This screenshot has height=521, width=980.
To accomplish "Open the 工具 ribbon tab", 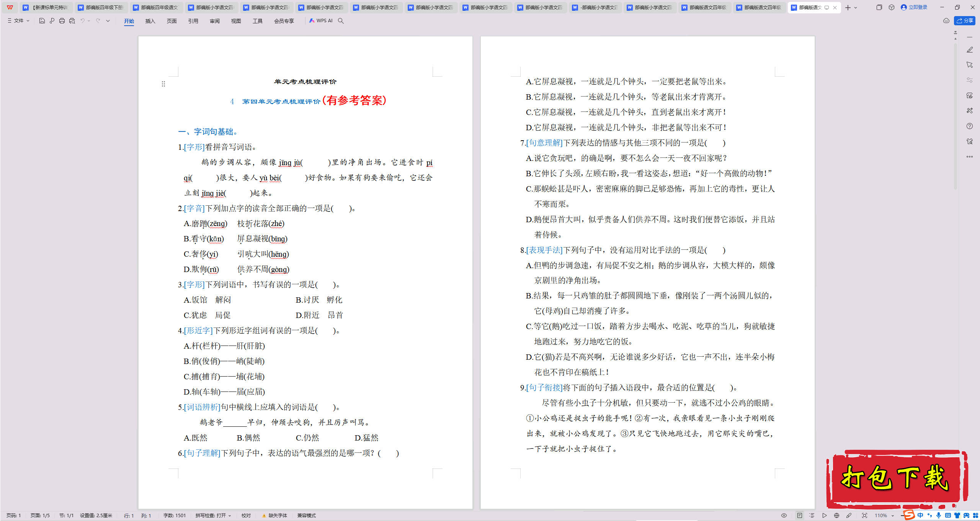I will (x=258, y=21).
